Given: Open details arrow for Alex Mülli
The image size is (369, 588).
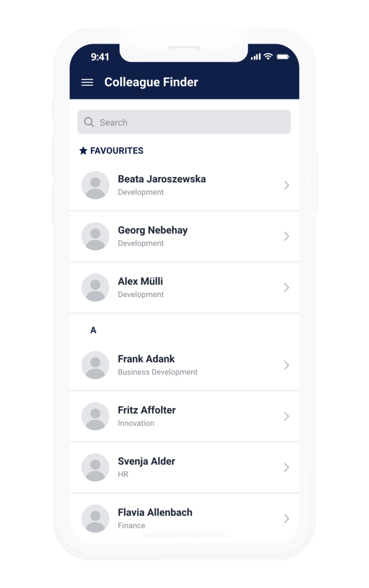Looking at the screenshot, I should click(286, 287).
